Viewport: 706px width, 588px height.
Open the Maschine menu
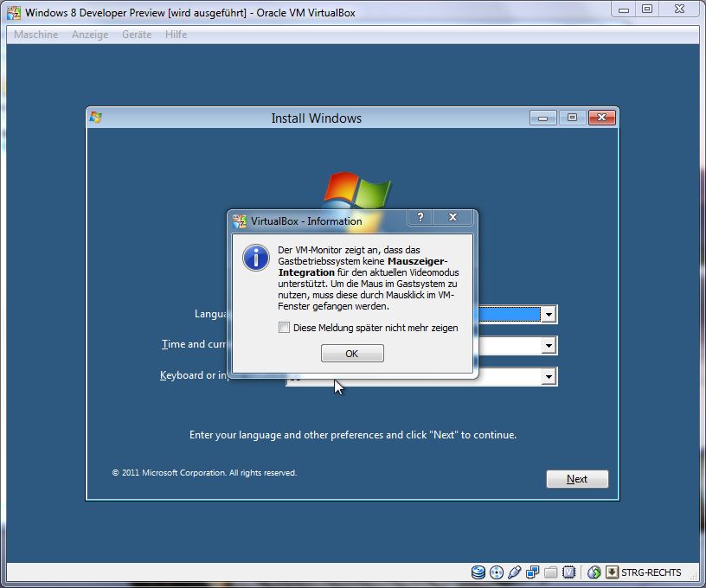[36, 35]
